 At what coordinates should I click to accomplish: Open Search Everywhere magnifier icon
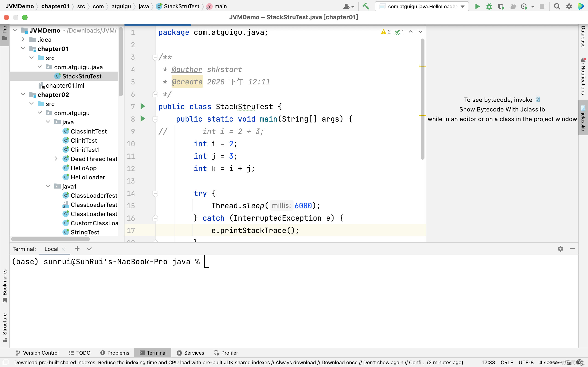[557, 7]
